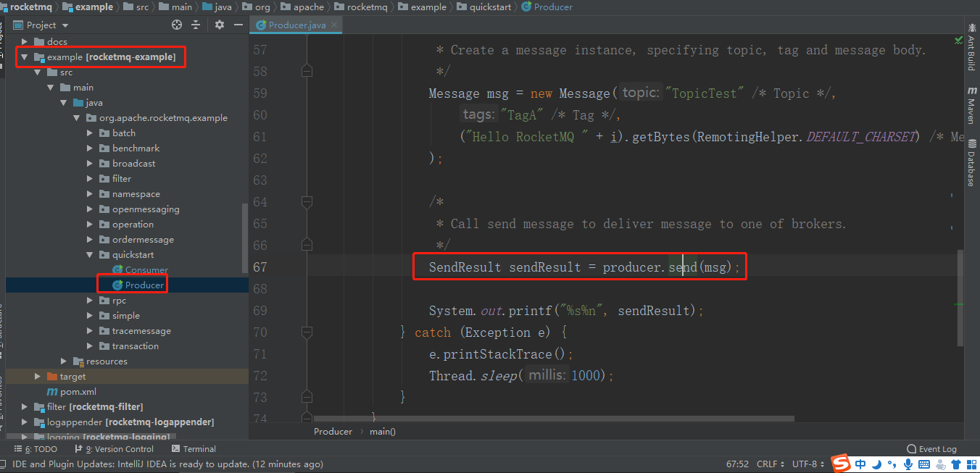Screen dimensions: 980x473
Task: Collapse the quickstart package
Action: click(x=90, y=255)
